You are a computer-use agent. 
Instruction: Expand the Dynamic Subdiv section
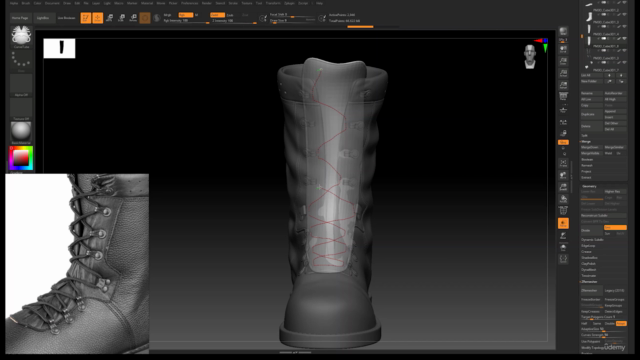[x=592, y=240]
